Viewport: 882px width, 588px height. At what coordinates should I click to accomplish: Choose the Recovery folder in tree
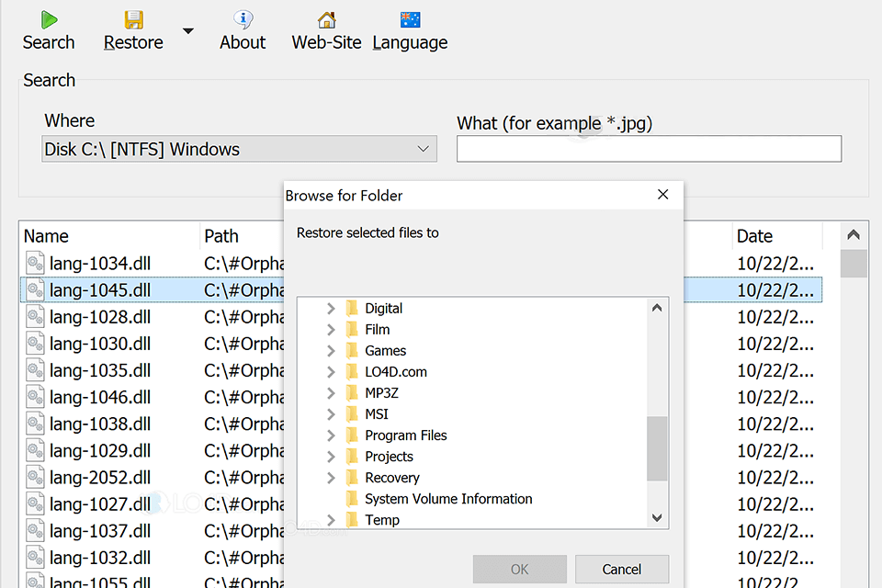(x=391, y=478)
